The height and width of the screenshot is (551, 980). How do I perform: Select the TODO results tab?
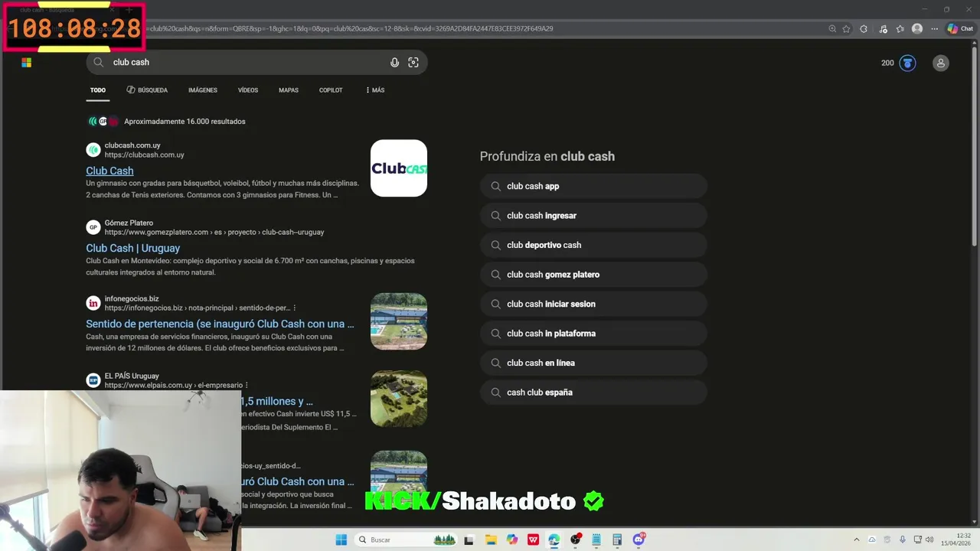tap(98, 90)
